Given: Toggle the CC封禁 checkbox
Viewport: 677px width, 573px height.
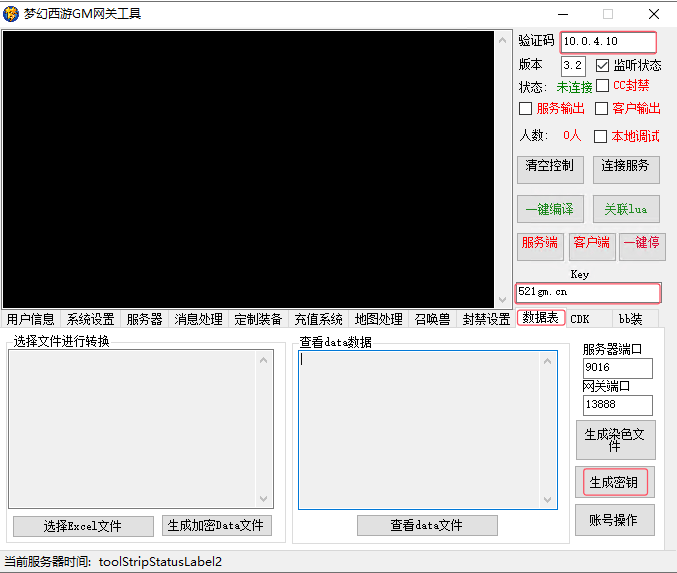Looking at the screenshot, I should click(603, 86).
